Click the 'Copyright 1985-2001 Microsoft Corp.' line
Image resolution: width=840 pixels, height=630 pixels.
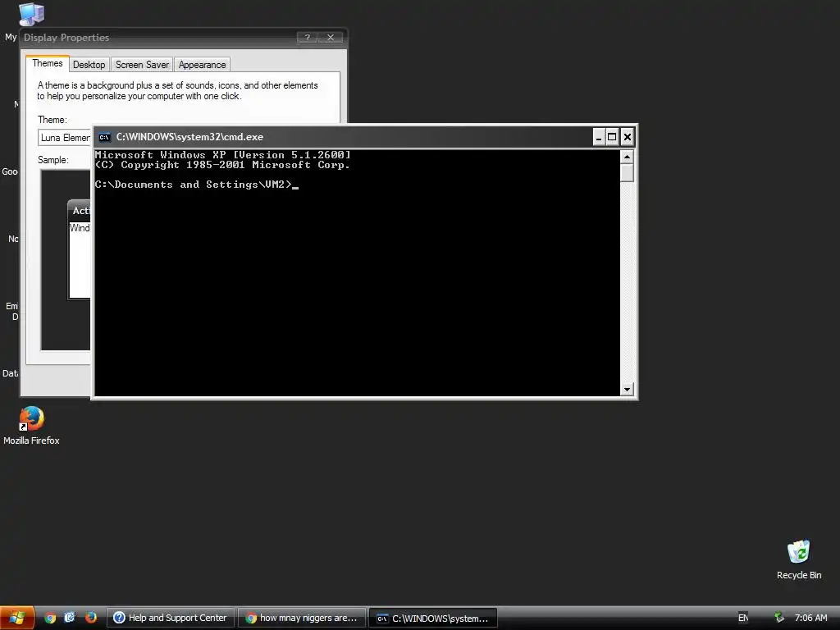[223, 165]
